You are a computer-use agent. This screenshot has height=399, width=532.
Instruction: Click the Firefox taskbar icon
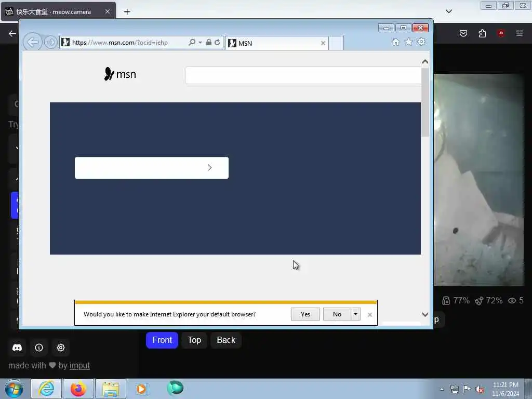78,389
